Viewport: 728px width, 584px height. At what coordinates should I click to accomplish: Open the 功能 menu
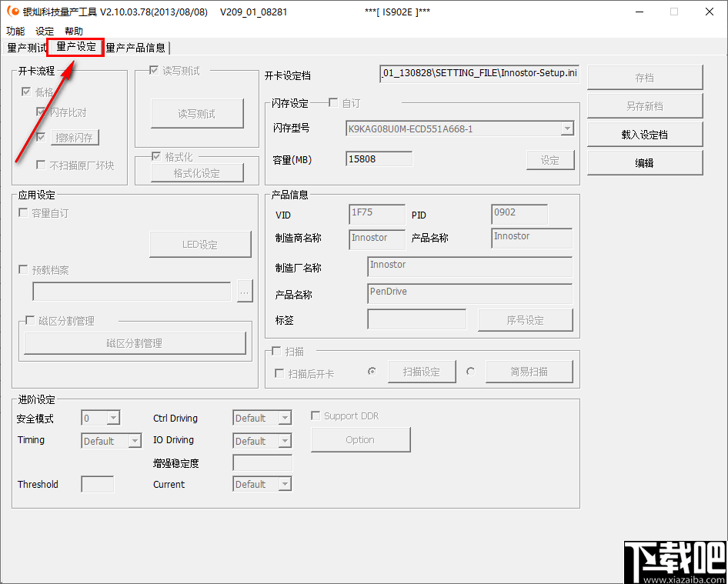point(15,31)
